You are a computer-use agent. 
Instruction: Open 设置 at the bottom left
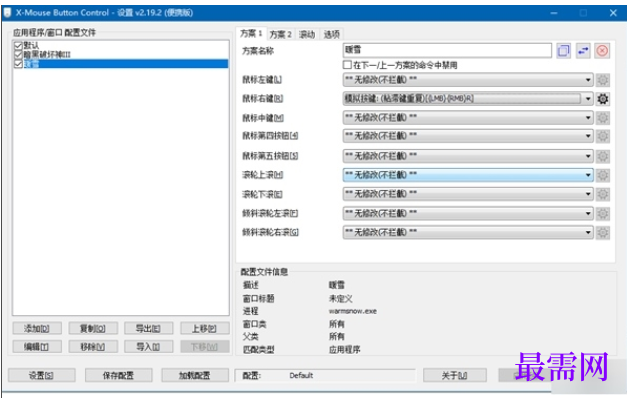click(42, 375)
